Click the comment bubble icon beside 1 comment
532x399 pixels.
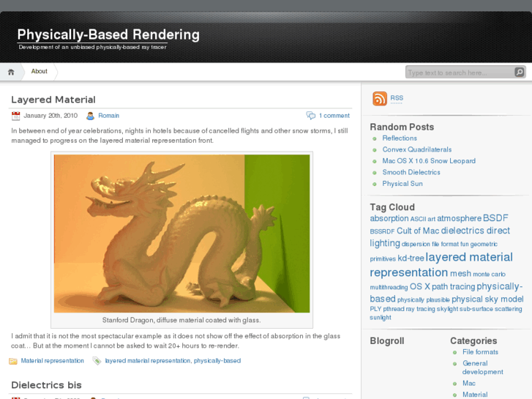(311, 116)
